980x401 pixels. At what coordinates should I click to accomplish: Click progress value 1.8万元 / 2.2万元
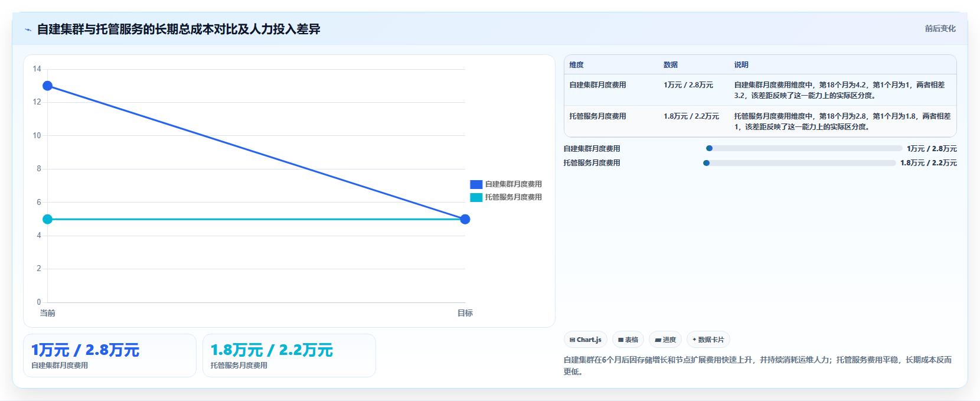[x=929, y=163]
